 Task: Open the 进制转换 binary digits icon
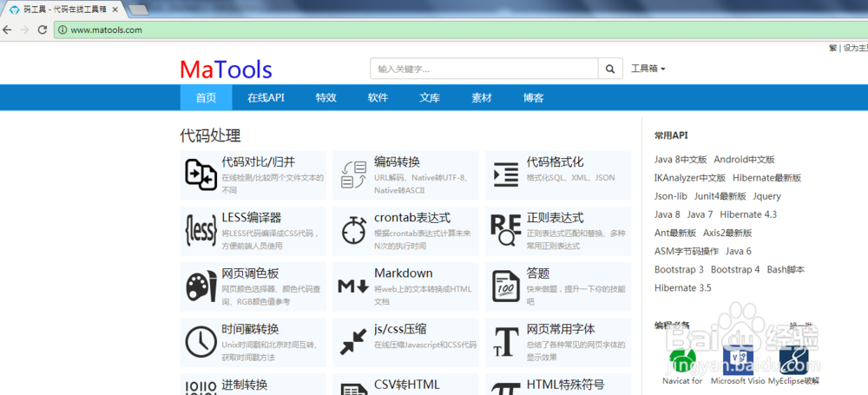click(201, 388)
